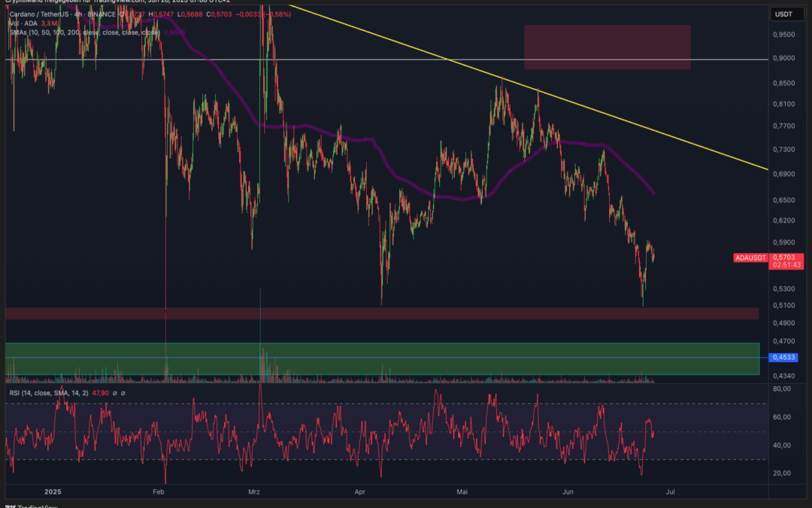812x508 pixels.
Task: Click the 0,4700 price axis label
Action: 783,341
